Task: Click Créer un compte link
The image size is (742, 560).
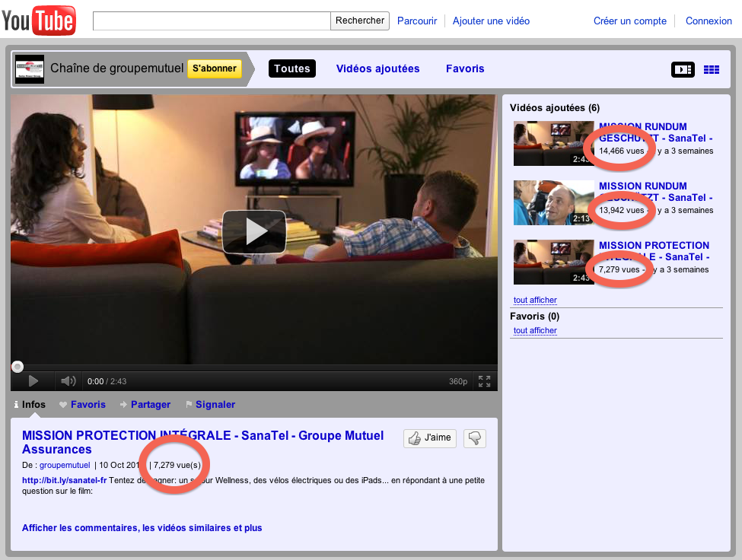Action: click(630, 21)
